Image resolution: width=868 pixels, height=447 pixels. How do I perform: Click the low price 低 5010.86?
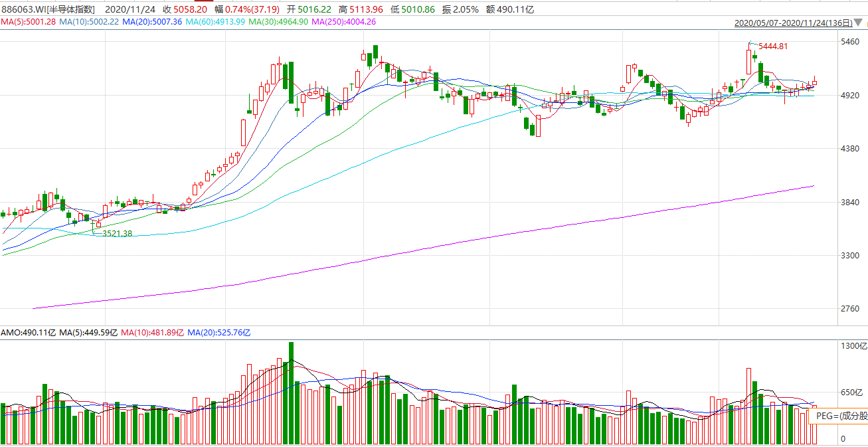[413, 9]
